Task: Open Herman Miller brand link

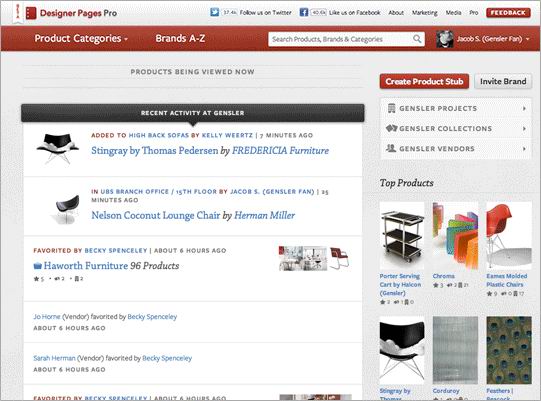Action: click(x=264, y=215)
